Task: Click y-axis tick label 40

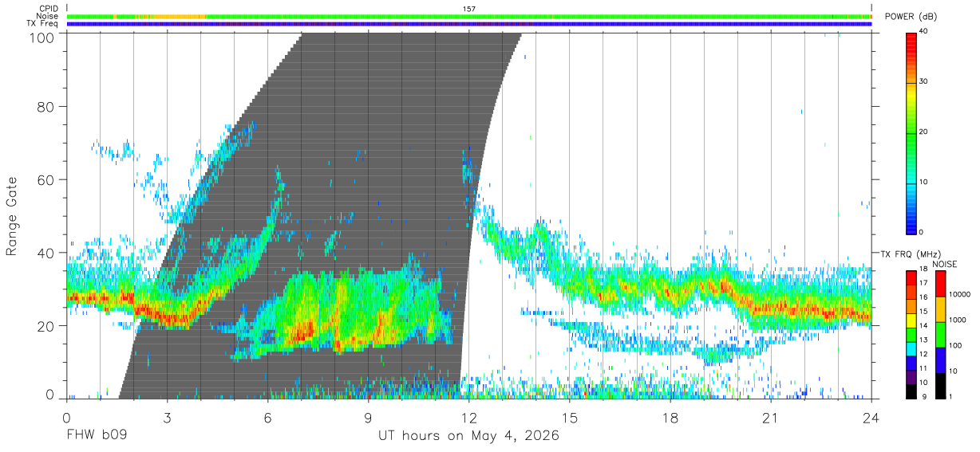Action: [45, 253]
